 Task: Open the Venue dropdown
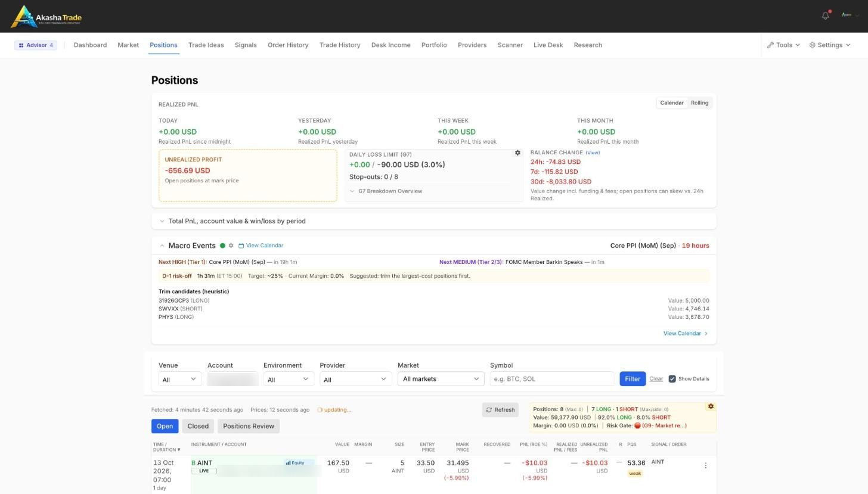pyautogui.click(x=180, y=379)
